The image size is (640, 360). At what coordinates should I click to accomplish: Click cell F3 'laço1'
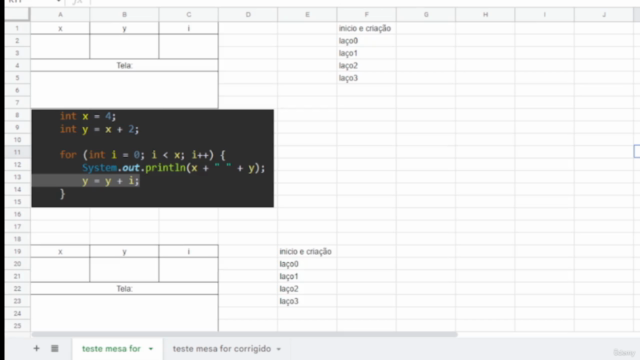(x=367, y=53)
